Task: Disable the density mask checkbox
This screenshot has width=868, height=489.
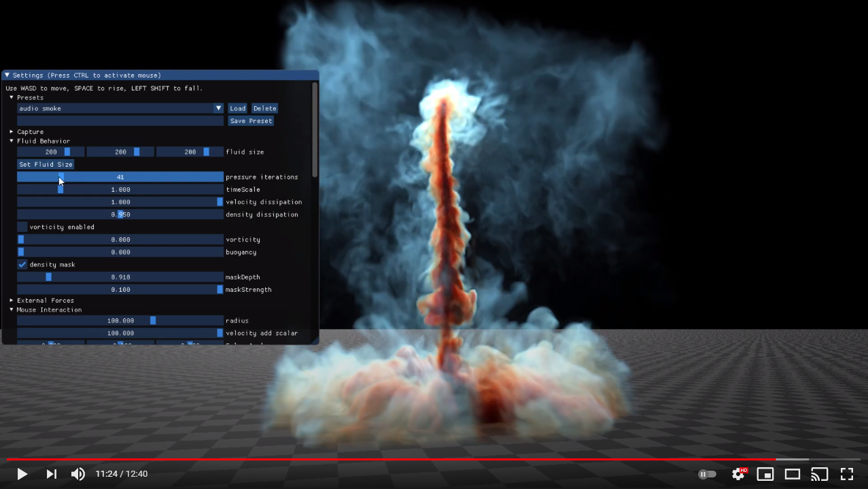Action: 21,265
